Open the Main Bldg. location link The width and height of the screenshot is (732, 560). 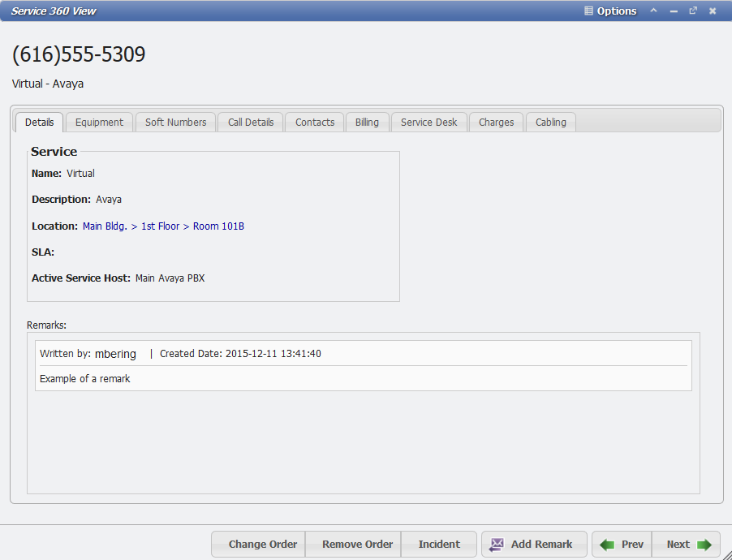point(104,226)
